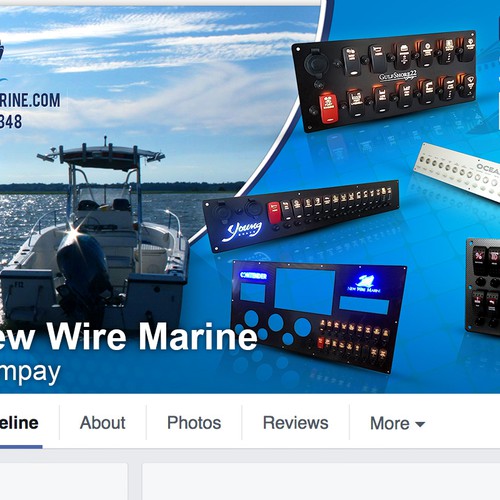This screenshot has height=500, width=500.
Task: Click the red rocker switch on GulfShore panel
Action: click(x=328, y=108)
